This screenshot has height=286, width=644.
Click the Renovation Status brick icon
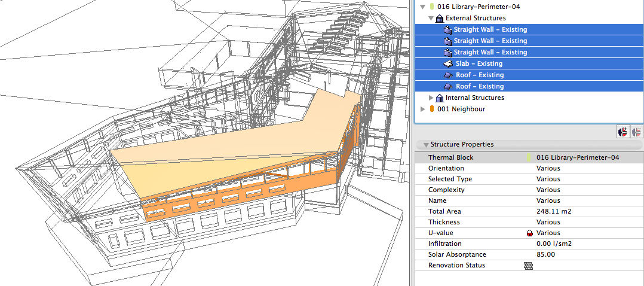click(x=528, y=266)
